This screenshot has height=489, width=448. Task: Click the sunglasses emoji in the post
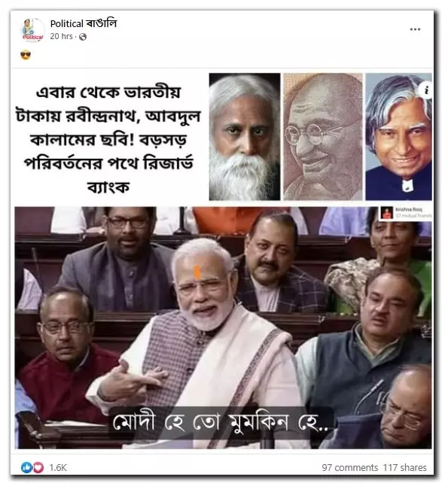(x=26, y=56)
